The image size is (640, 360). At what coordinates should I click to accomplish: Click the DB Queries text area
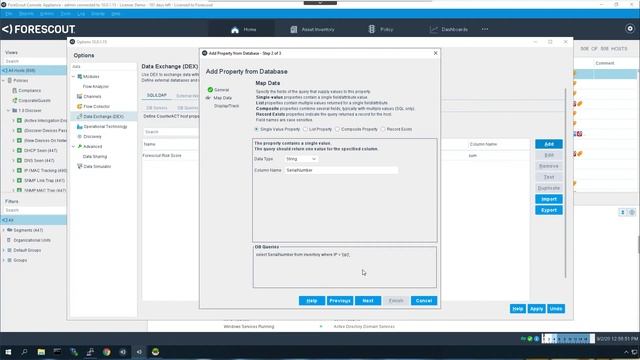point(344,268)
